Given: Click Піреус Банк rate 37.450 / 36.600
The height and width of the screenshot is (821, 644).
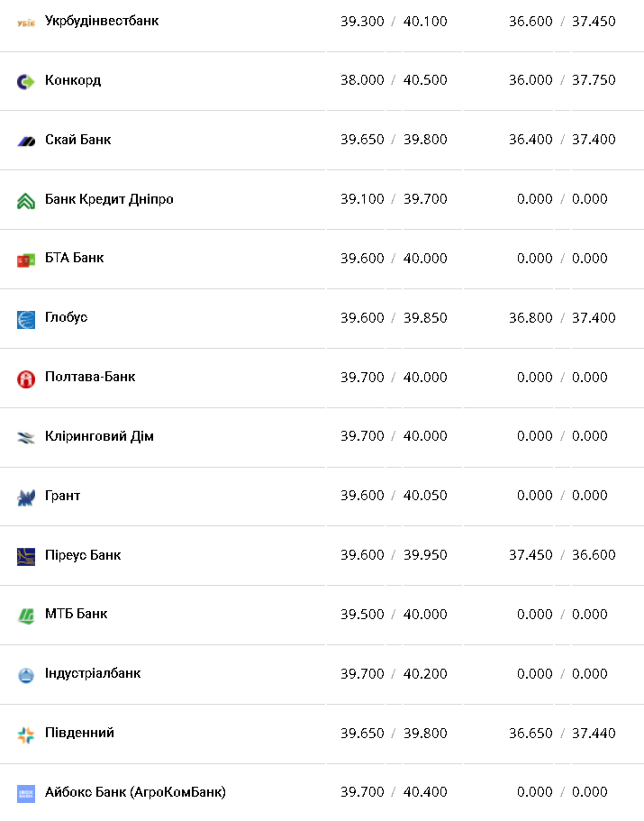Looking at the screenshot, I should click(562, 555).
